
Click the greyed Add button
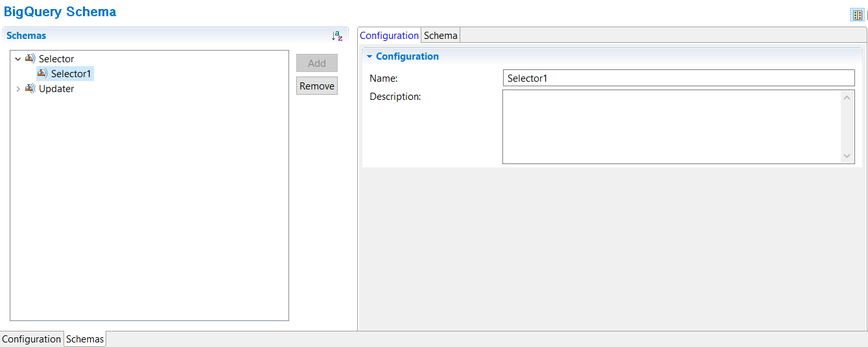pos(317,63)
